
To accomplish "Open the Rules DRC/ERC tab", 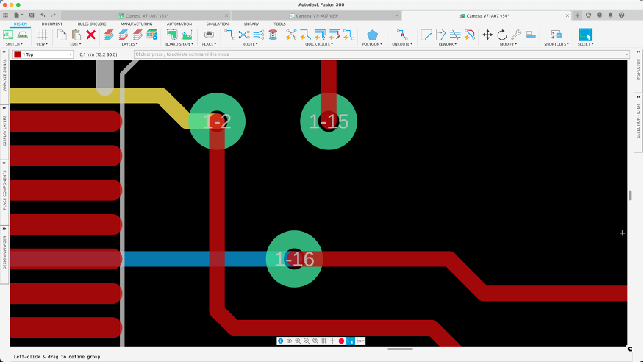I will pyautogui.click(x=93, y=24).
